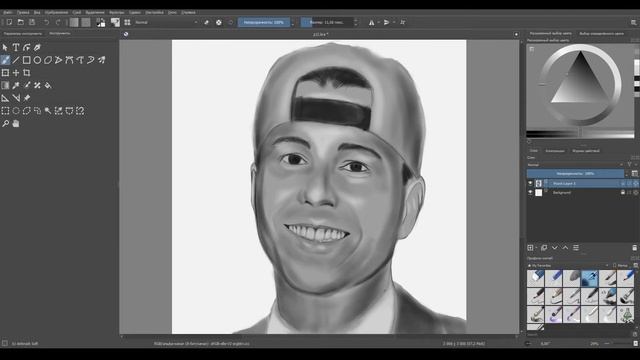Image resolution: width=640 pixels, height=360 pixels.
Task: Select the Dynamic Brush tool
Action: tap(91, 60)
